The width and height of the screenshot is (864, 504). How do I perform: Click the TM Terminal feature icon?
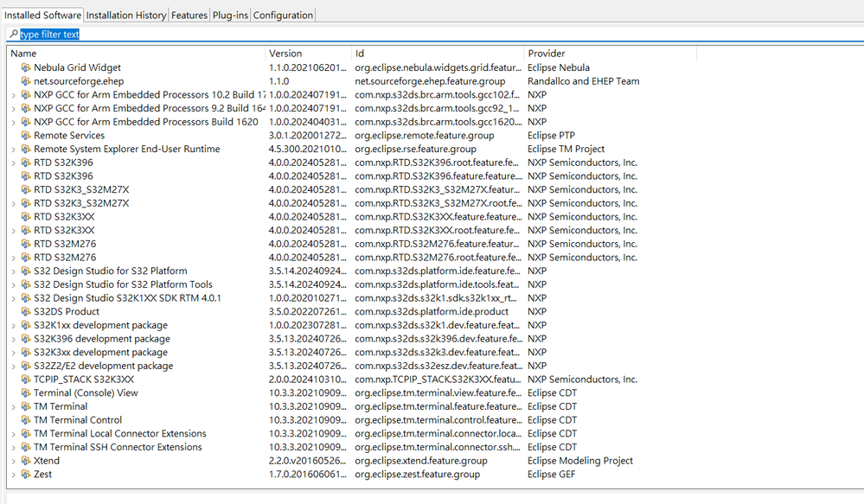pyautogui.click(x=26, y=406)
